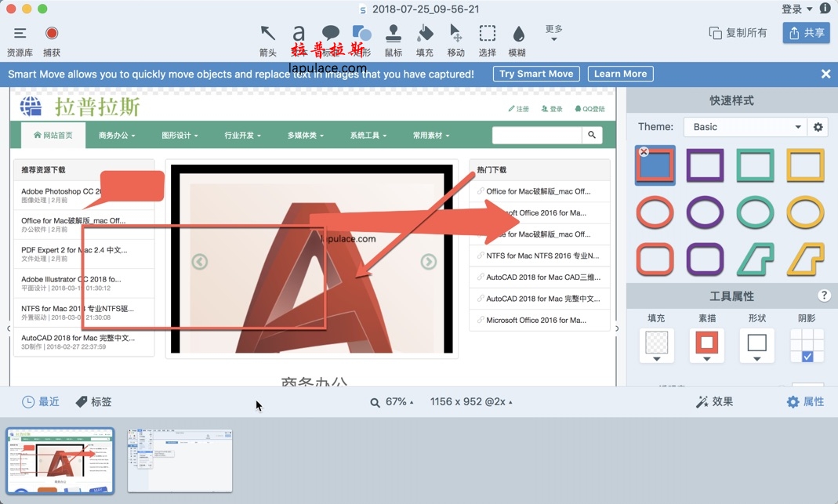The height and width of the screenshot is (504, 838).
Task: Select the 移动 move tool
Action: click(x=455, y=34)
